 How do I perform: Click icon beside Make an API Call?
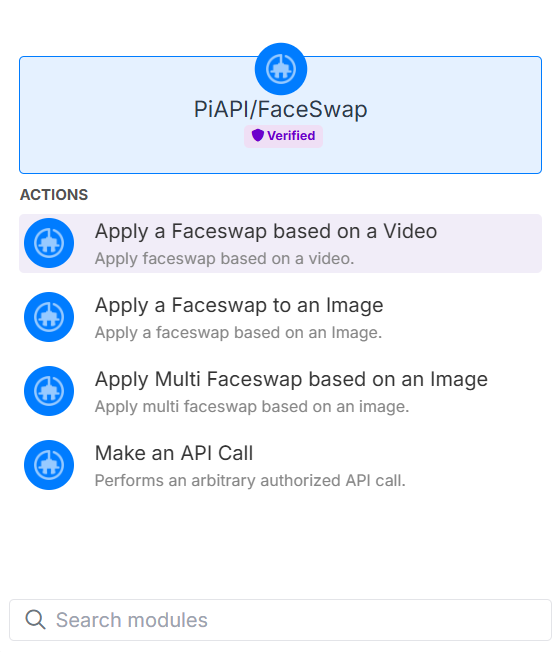click(x=49, y=465)
